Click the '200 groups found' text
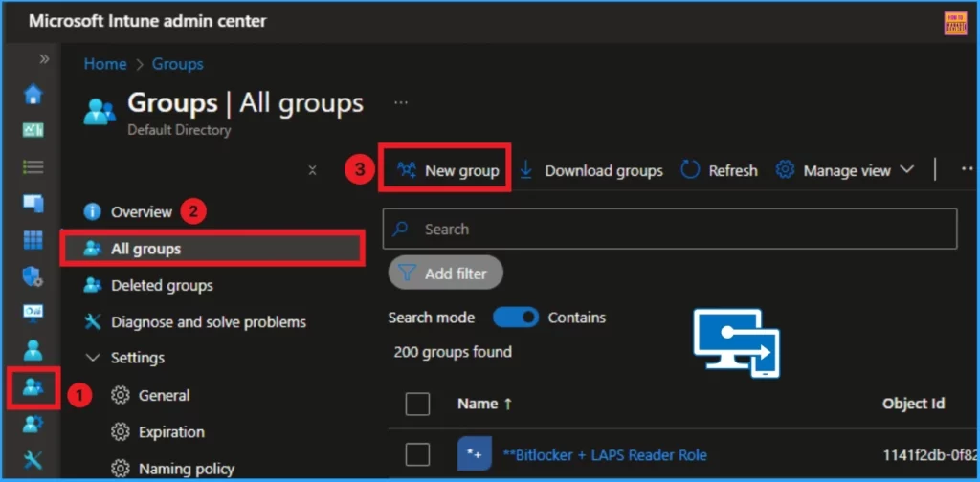Image resolution: width=980 pixels, height=482 pixels. [x=453, y=352]
